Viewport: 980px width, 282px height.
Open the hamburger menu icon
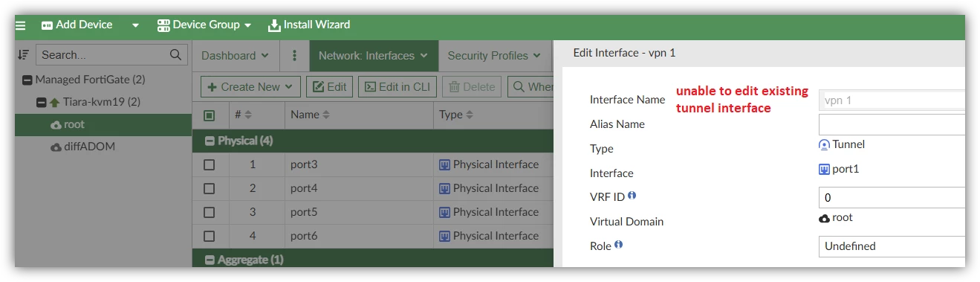tap(21, 25)
